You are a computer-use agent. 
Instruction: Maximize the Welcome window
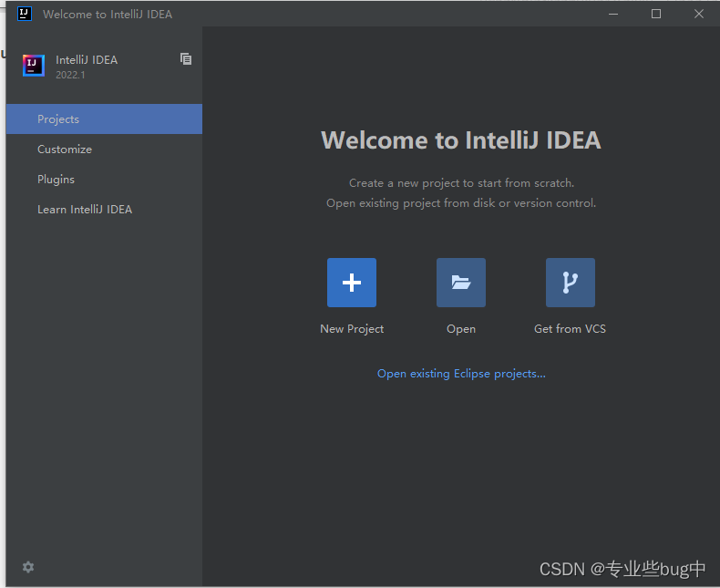[656, 14]
